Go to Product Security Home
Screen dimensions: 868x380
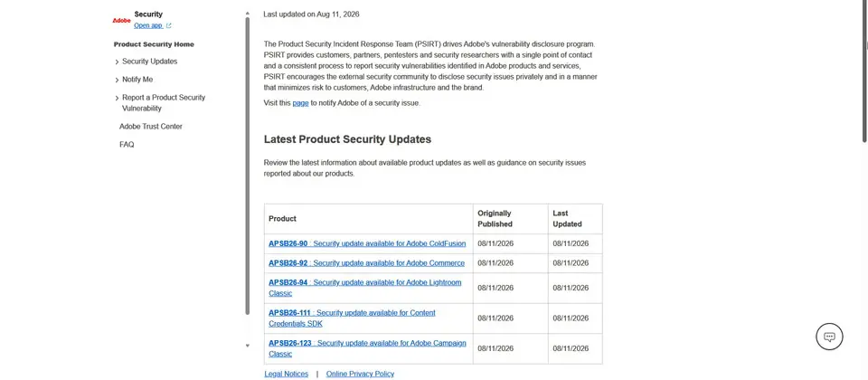point(154,44)
